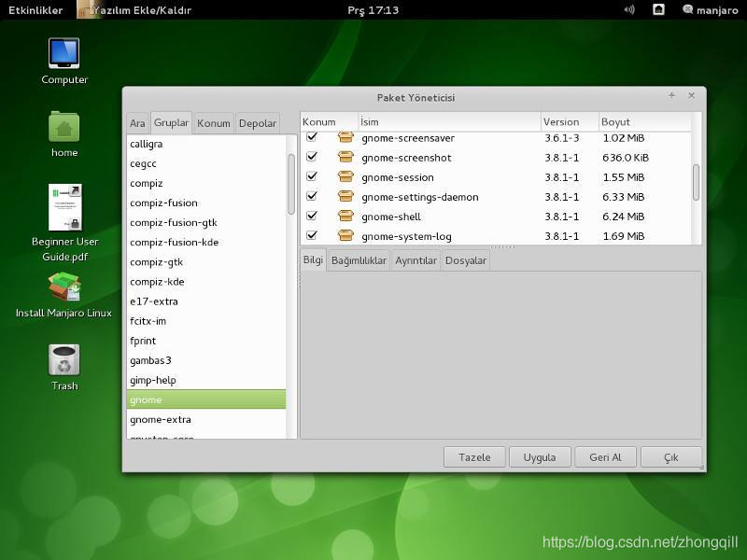Click the package icon for gnome-screensaver
Image resolution: width=747 pixels, height=560 pixels.
(345, 137)
